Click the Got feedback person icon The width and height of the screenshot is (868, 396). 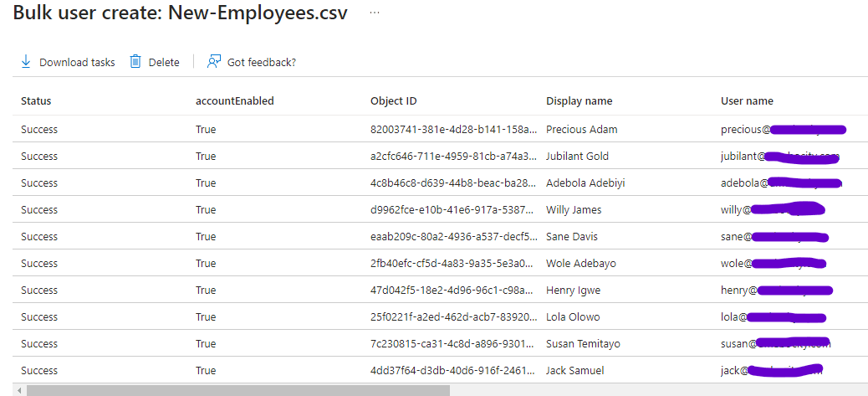tap(214, 62)
